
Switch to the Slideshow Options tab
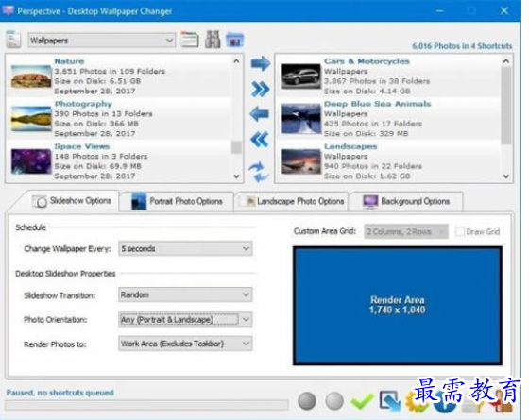point(72,201)
